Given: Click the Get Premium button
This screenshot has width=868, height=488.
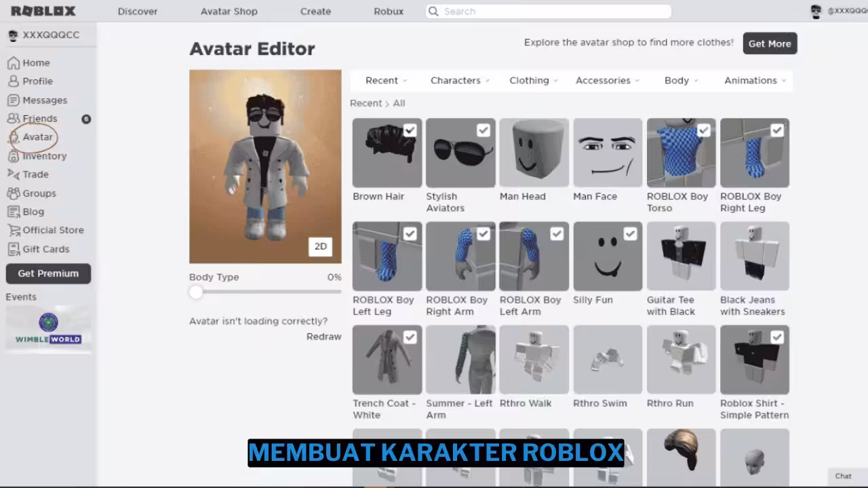Looking at the screenshot, I should (48, 273).
